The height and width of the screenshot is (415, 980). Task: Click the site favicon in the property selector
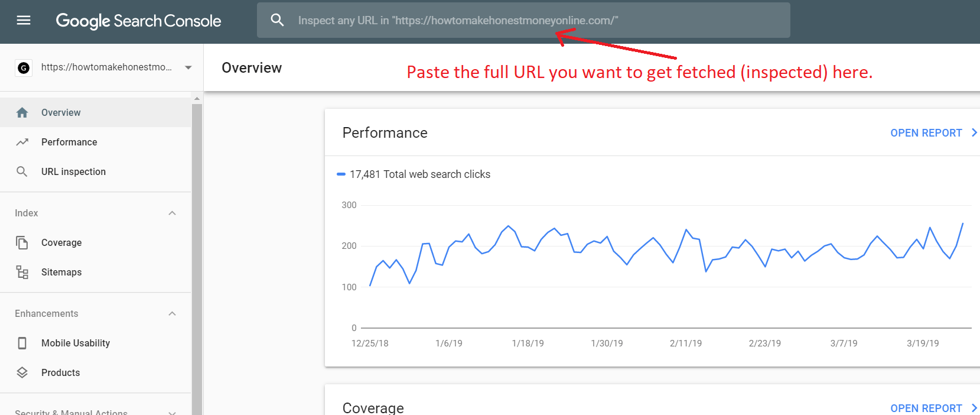[24, 68]
